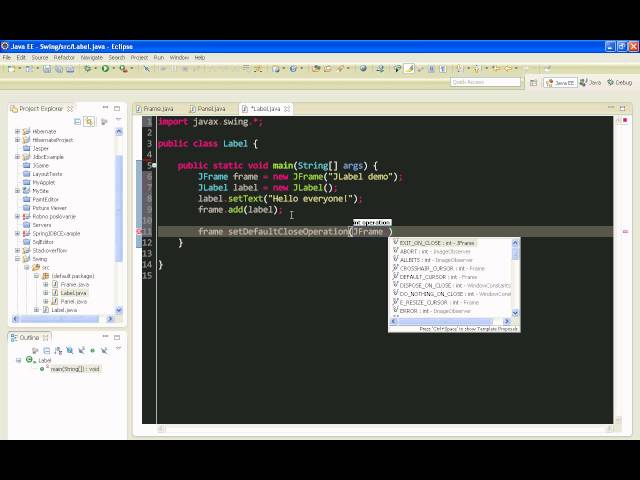Image resolution: width=640 pixels, height=480 pixels.
Task: Click the Quick Access search field
Action: (485, 82)
